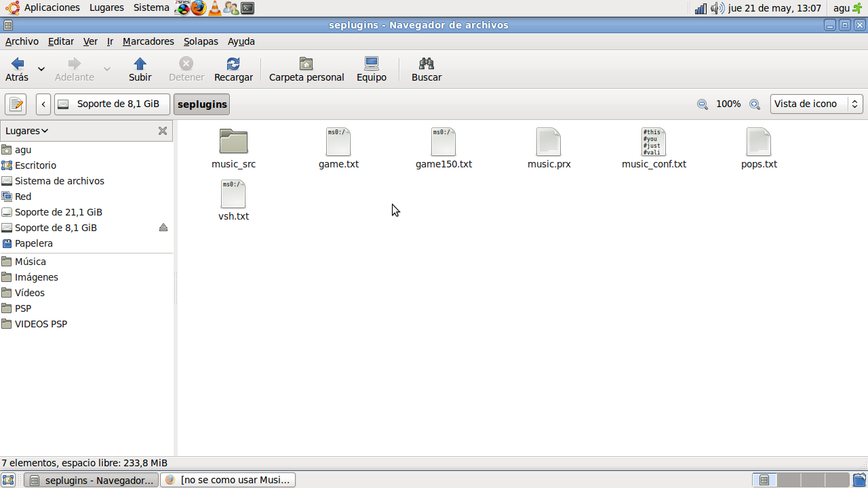Open agu home folder in the sidebar
Viewport: 868px width, 488px height.
(x=87, y=150)
